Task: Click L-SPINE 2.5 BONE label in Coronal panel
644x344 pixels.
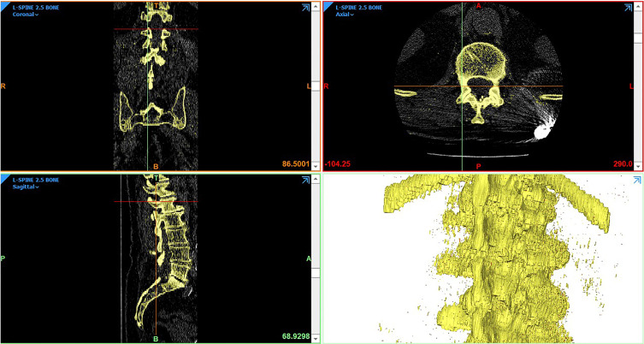Action: click(36, 8)
